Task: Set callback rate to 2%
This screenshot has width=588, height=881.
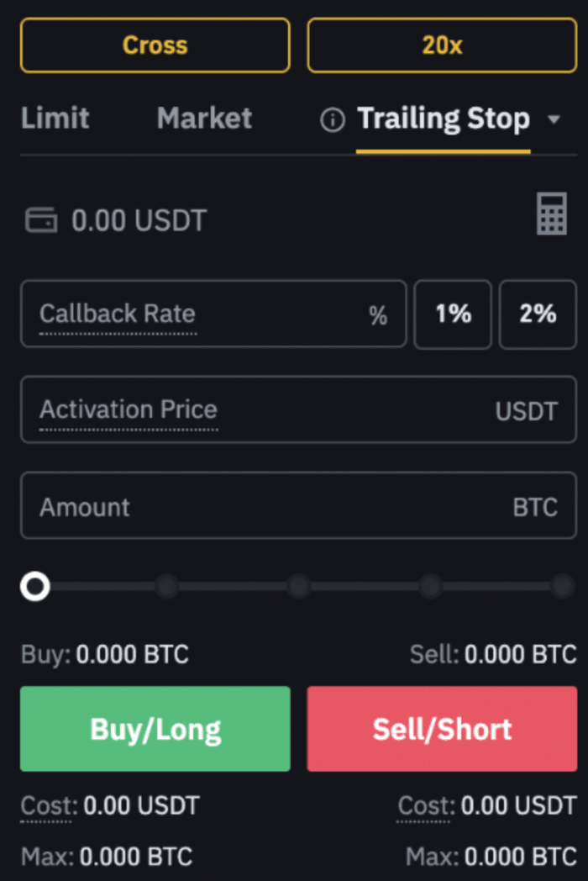Action: tap(538, 314)
